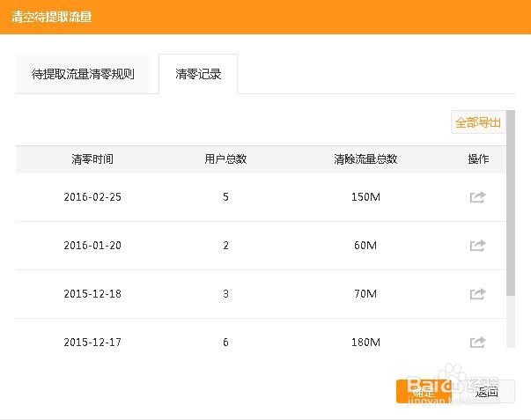The image size is (531, 420).
Task: Select the 清零记录 tab
Action: pyautogui.click(x=198, y=74)
